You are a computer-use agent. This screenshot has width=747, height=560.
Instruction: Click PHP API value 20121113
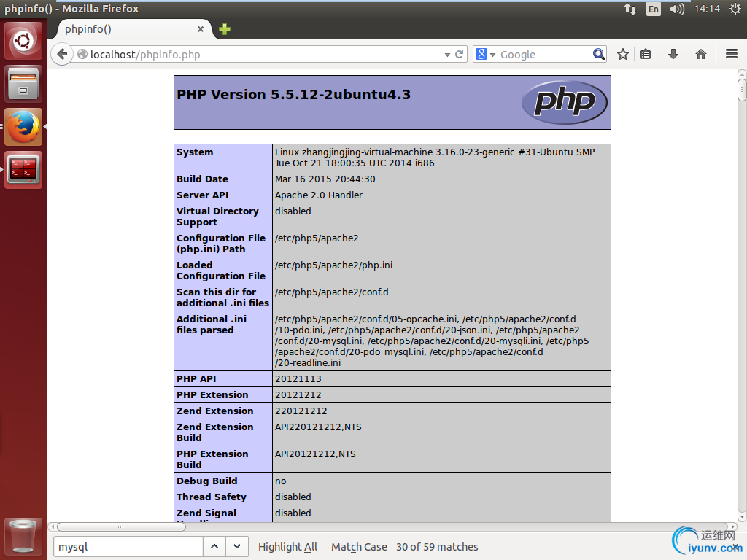point(298,379)
